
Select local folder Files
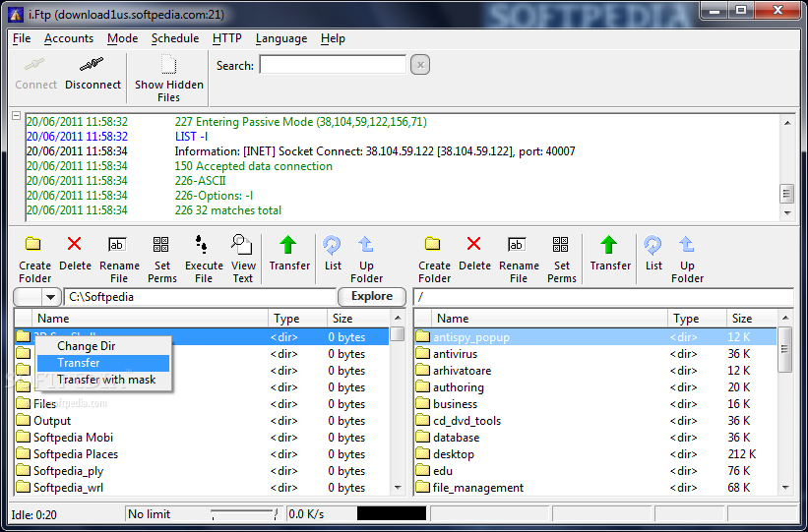[202, 404]
